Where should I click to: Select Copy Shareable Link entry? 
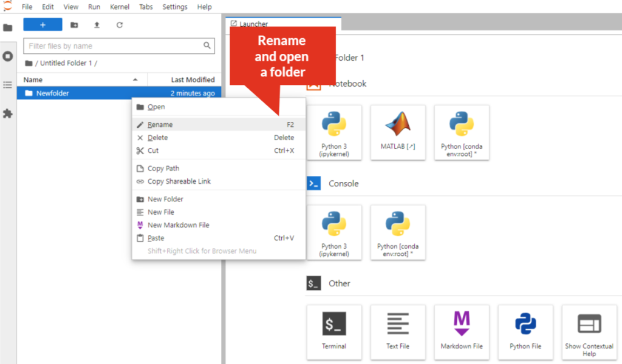219,181
